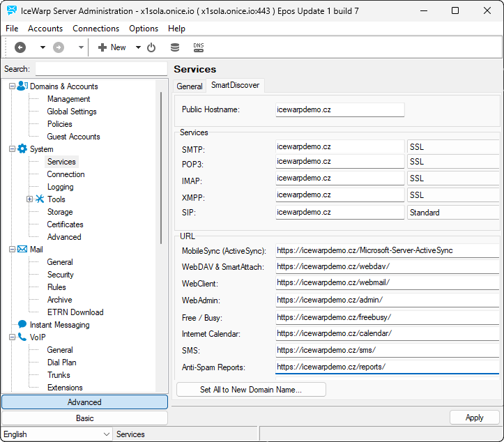Screen dimensions: 504x442
Task: Select Logging tree item
Action: click(x=60, y=187)
